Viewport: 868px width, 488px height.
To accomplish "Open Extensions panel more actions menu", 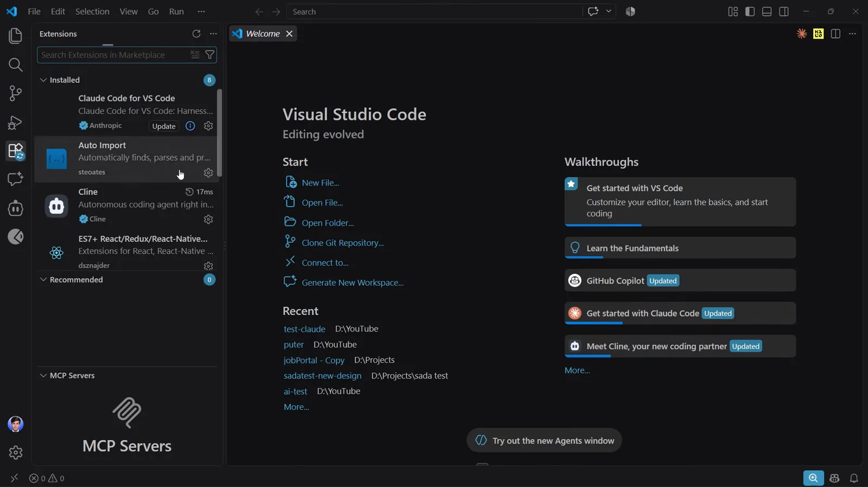I will click(213, 34).
